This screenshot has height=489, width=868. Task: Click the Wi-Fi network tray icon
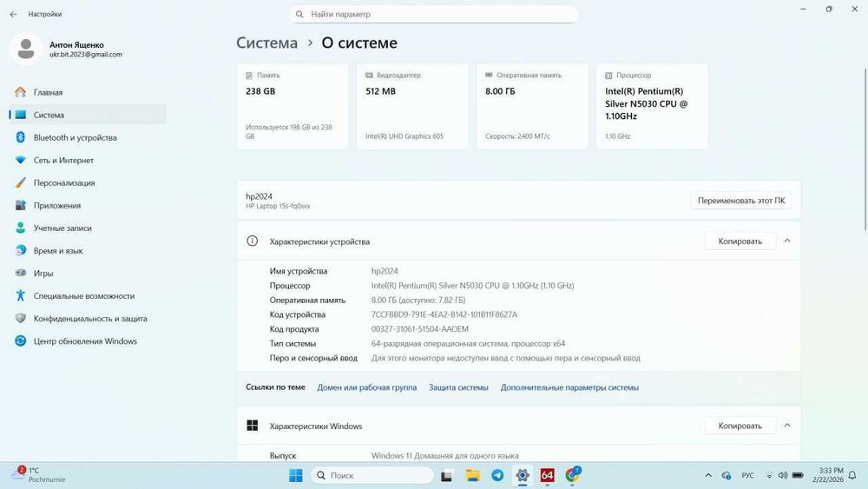pos(769,475)
